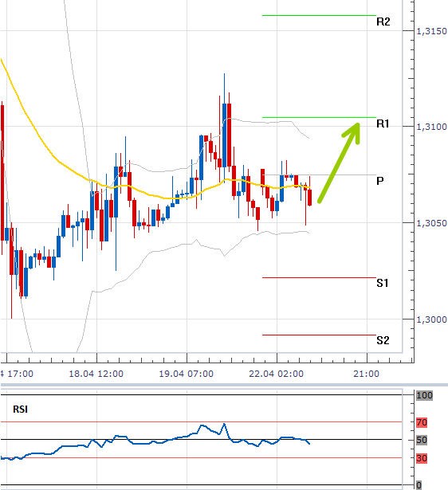Click the P pivot label
Viewport: 448px width, 490px height.
pyautogui.click(x=380, y=181)
